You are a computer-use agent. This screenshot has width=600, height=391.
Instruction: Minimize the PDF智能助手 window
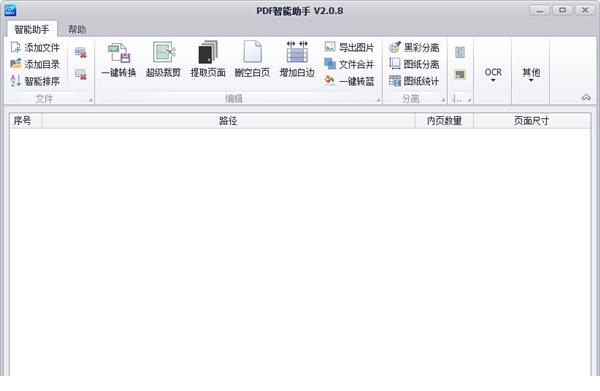coord(540,10)
